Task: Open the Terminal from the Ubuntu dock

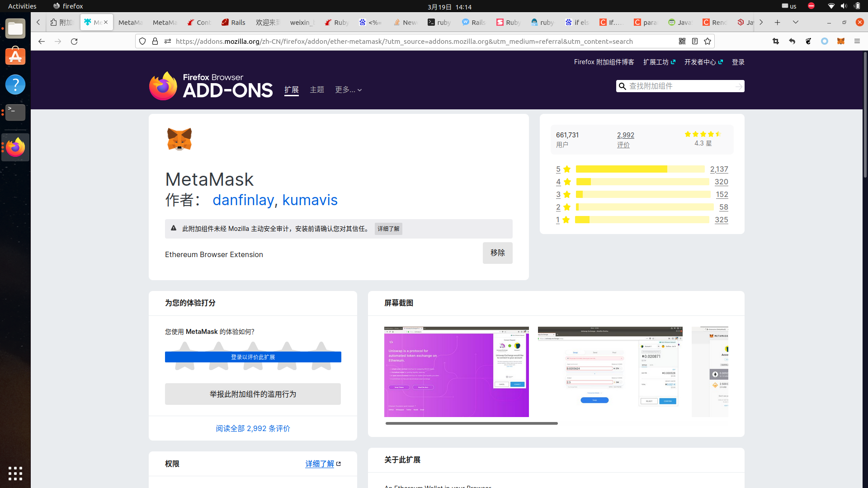Action: click(x=15, y=112)
